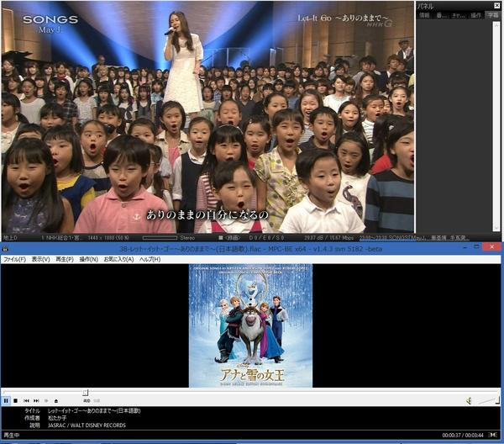The height and width of the screenshot is (444, 504).
Task: Mute audio via the speaker icon
Action: pos(469,400)
